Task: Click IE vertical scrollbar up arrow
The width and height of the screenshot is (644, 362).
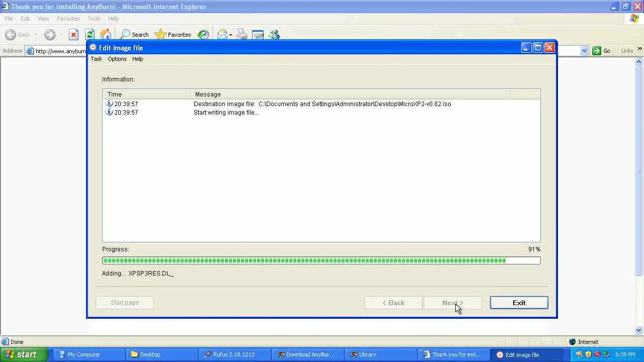Action: pos(639,62)
